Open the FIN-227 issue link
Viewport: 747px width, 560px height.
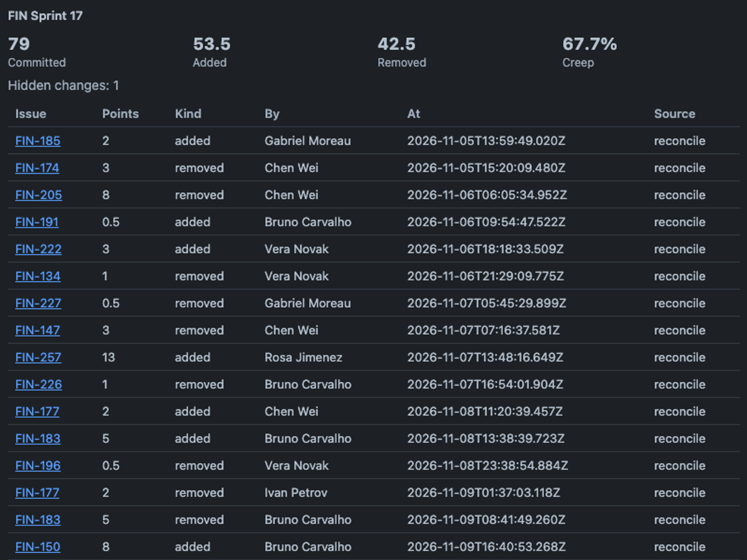pyautogui.click(x=39, y=303)
